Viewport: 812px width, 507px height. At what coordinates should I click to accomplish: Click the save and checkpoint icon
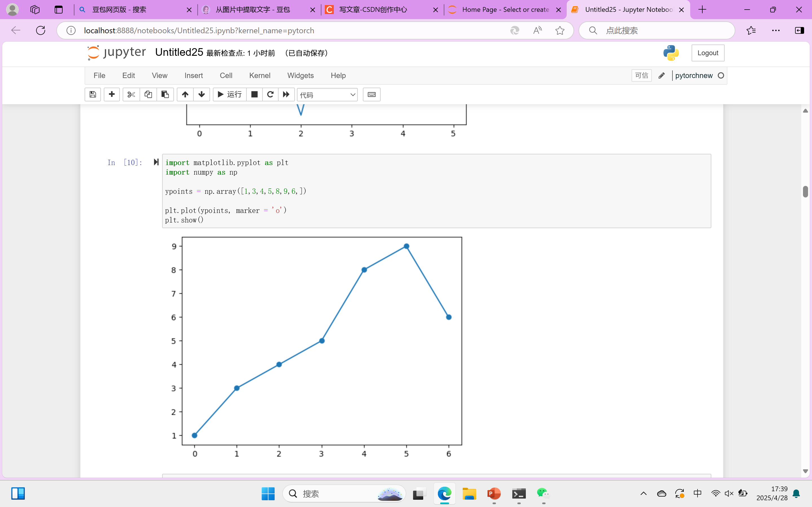click(92, 95)
